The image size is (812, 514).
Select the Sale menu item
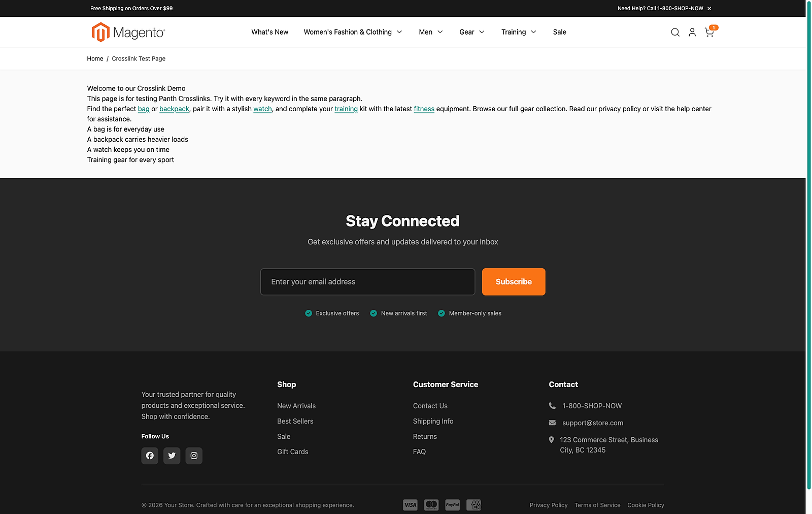coord(559,32)
